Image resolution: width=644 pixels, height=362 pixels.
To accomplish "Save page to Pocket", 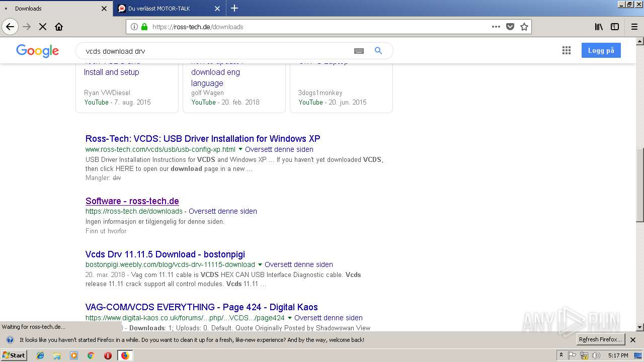I will [x=510, y=27].
